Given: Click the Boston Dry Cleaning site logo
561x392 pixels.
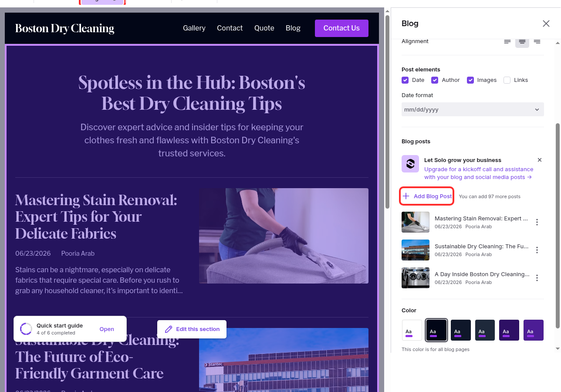Looking at the screenshot, I should click(64, 29).
